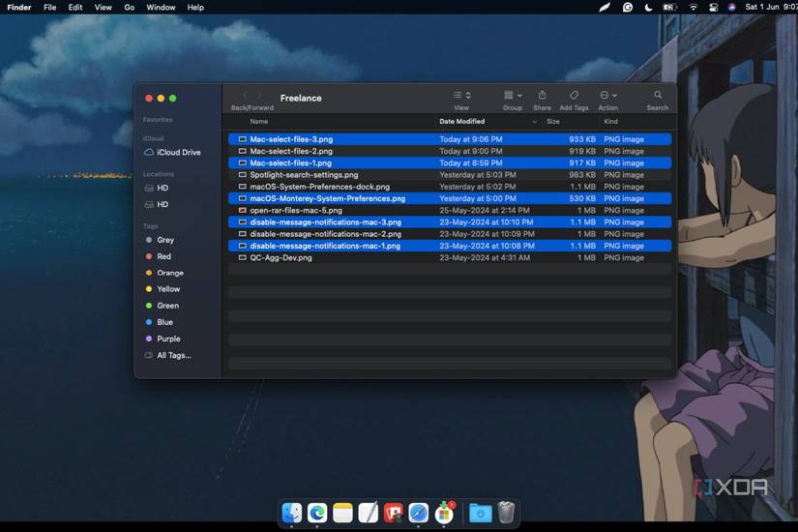Open the red photo-cards app in Dock
Screen dimensions: 798x532
click(x=393, y=513)
